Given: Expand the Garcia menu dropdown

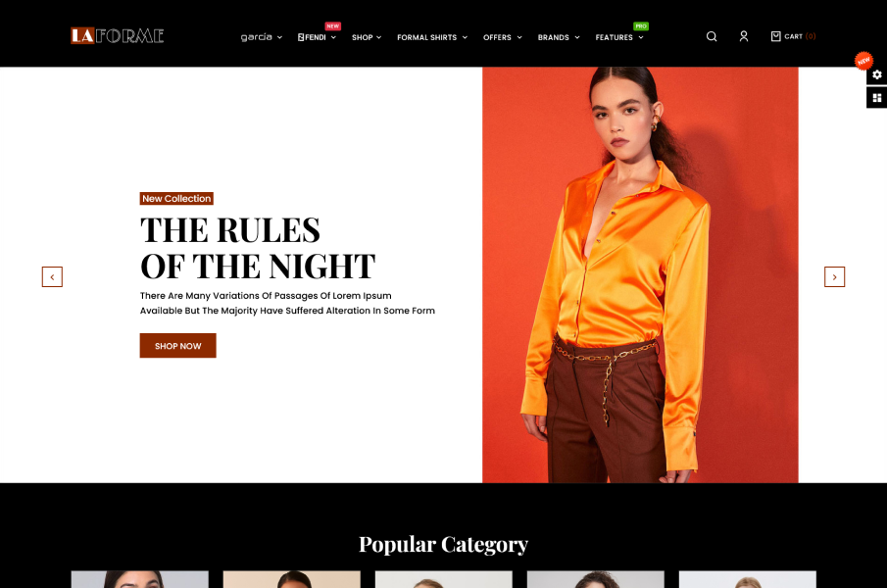Looking at the screenshot, I should 262,37.
